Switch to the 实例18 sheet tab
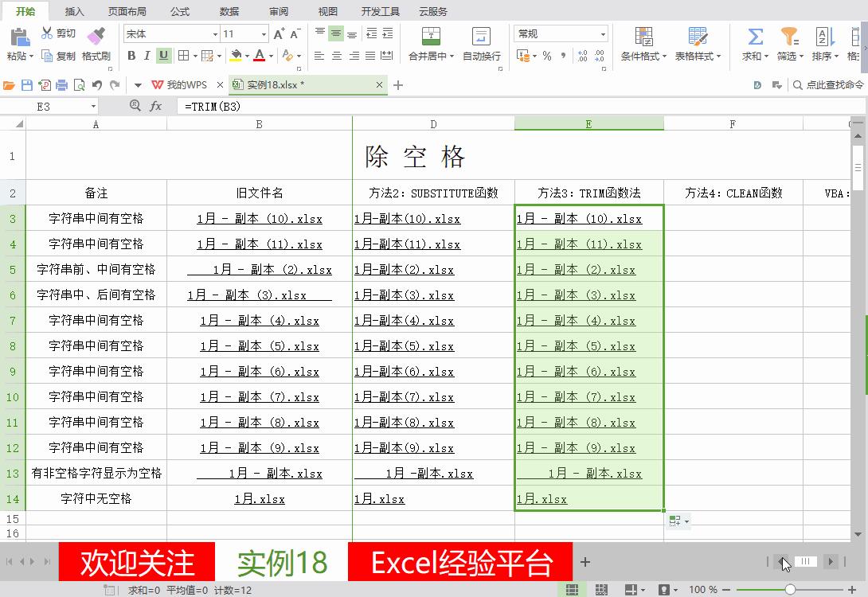Viewport: 868px width, 597px height. (x=284, y=562)
